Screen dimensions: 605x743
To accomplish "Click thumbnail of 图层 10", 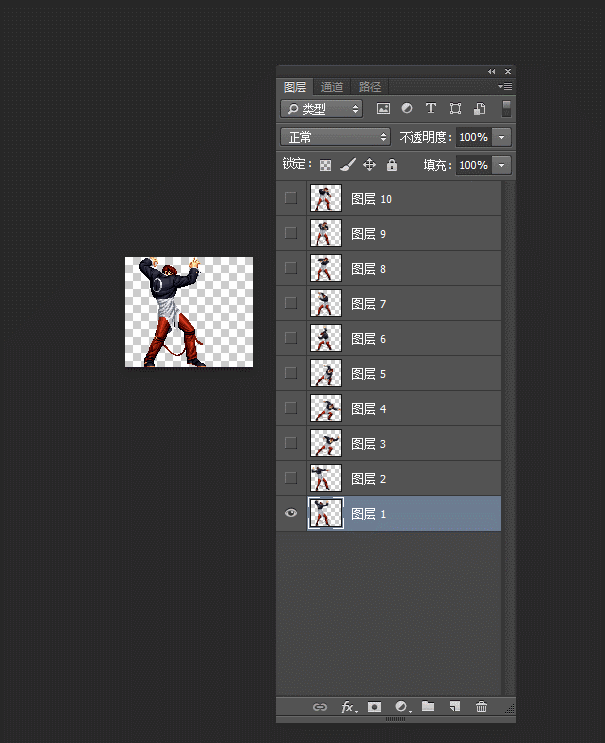I will (326, 198).
